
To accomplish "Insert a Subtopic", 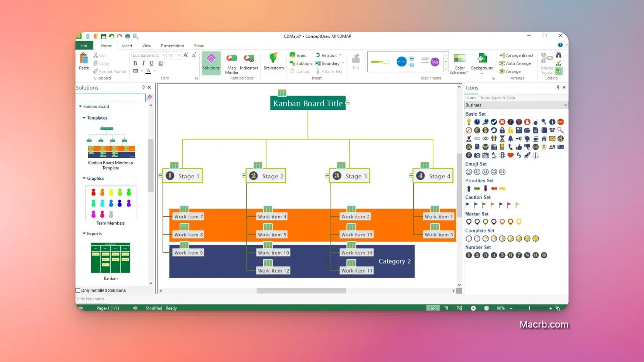I will [x=301, y=63].
